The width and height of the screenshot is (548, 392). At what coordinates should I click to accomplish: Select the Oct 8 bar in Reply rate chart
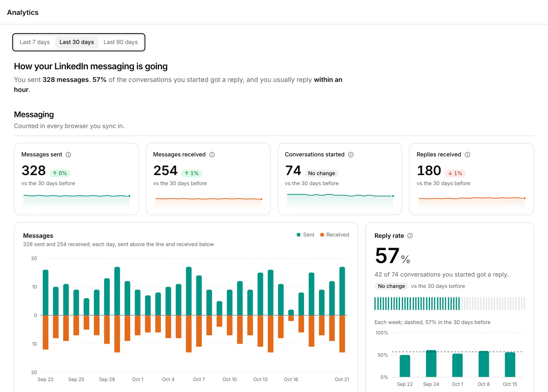click(484, 364)
